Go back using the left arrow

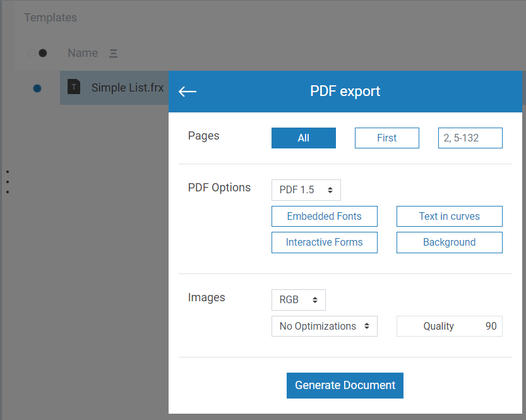(x=188, y=92)
